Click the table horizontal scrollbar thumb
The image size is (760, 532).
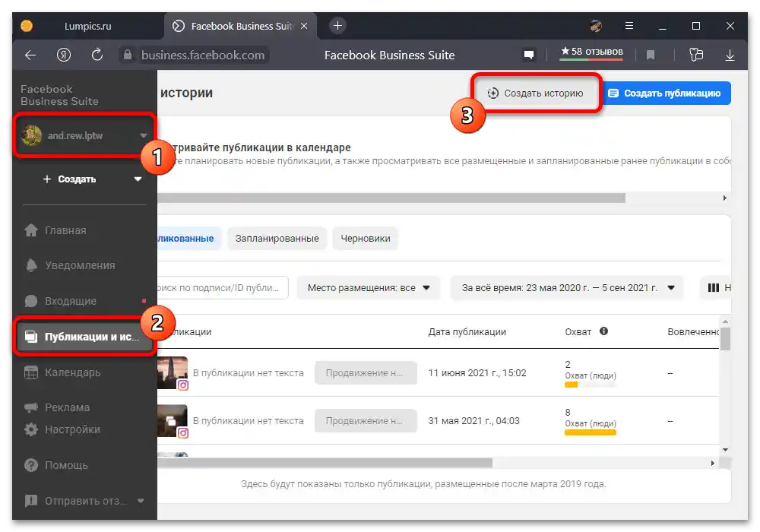[x=325, y=463]
